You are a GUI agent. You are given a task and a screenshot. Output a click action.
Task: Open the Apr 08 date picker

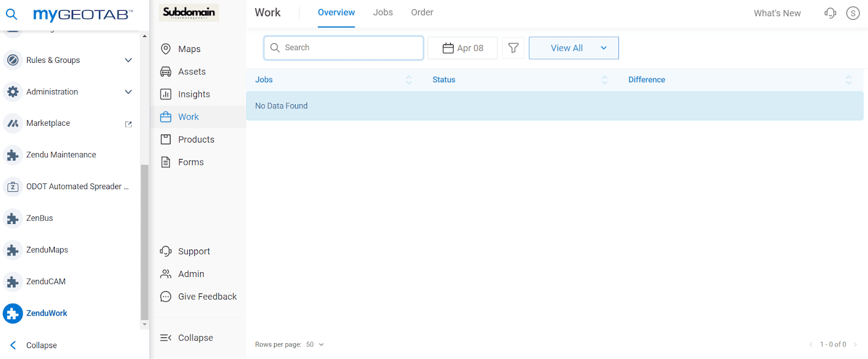[x=462, y=48]
